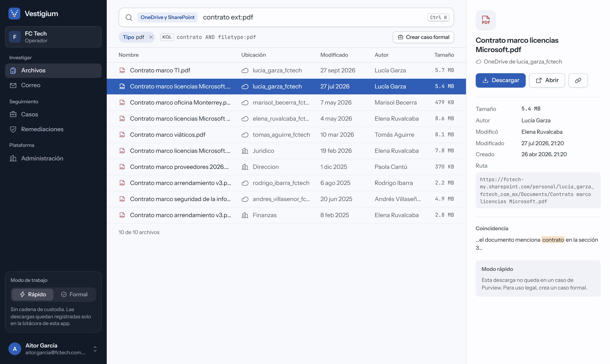Click PDF icon of Contrato marco TI.pdf
Image resolution: width=610 pixels, height=364 pixels.
122,70
